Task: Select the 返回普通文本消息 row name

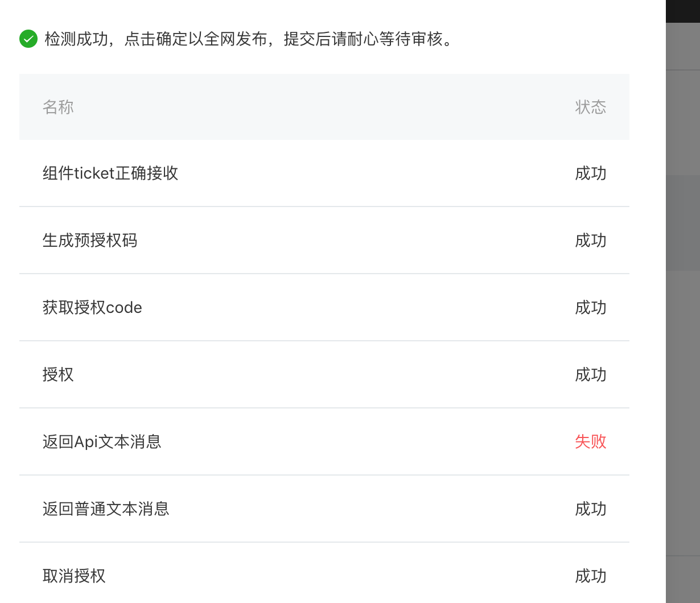Action: pos(106,509)
